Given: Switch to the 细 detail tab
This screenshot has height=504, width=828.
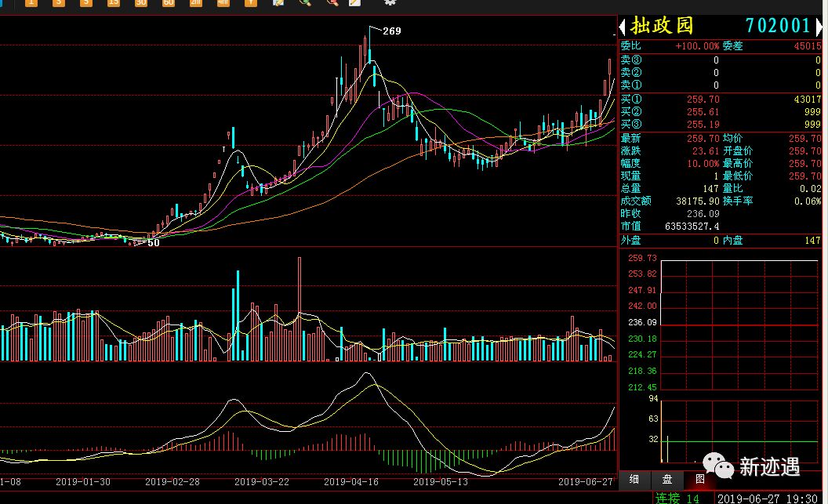Looking at the screenshot, I should point(634,479).
